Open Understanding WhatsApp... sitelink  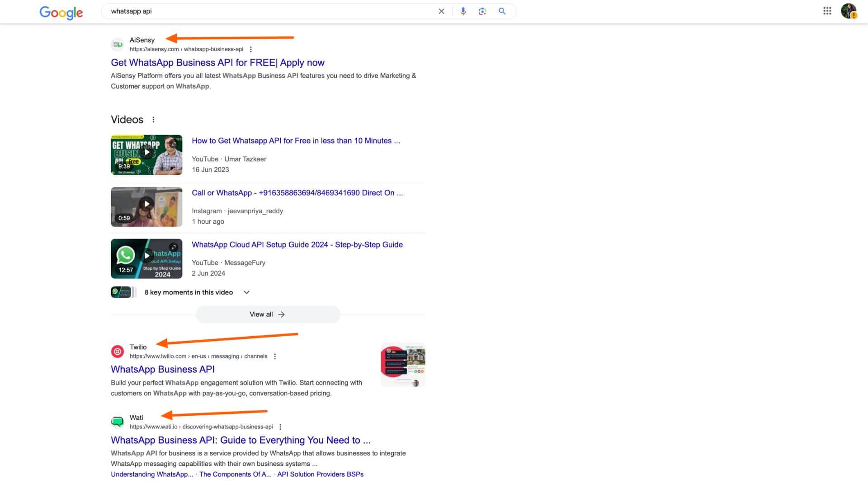coord(152,474)
